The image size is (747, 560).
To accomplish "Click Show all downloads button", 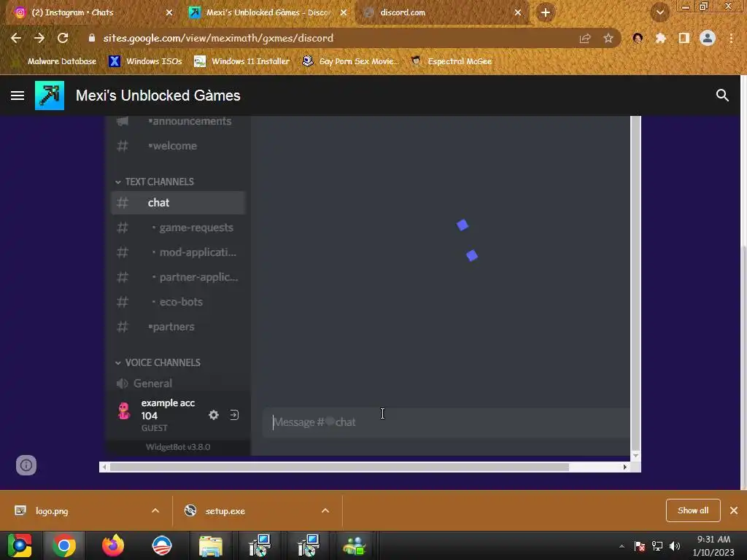I will (x=693, y=510).
